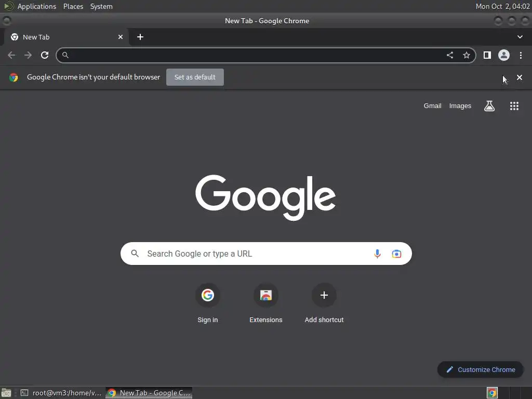Switch to root@vm3 terminal in taskbar
The width and height of the screenshot is (532, 399).
[x=61, y=393]
